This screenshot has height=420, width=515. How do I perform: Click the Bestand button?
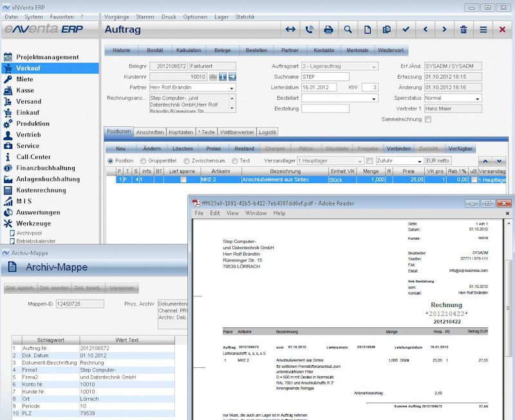click(x=245, y=149)
